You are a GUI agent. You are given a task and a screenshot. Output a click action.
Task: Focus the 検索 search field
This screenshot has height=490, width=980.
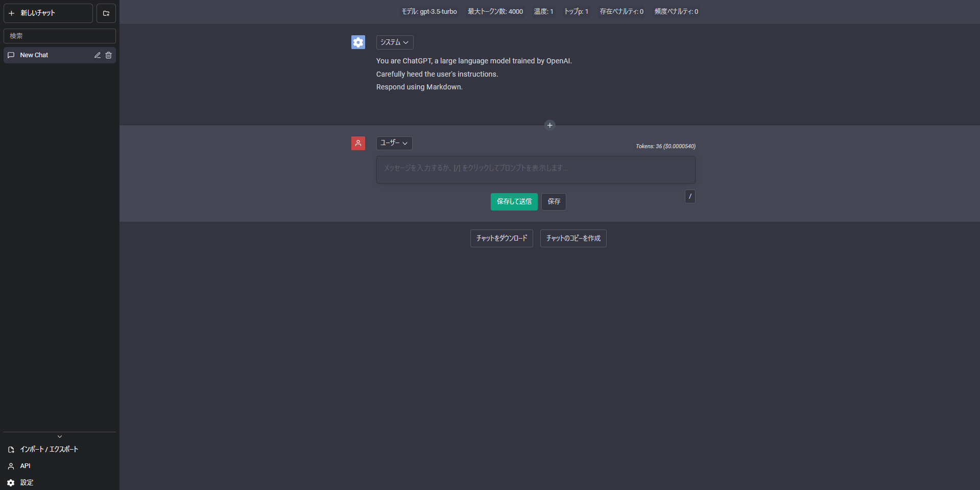(60, 36)
